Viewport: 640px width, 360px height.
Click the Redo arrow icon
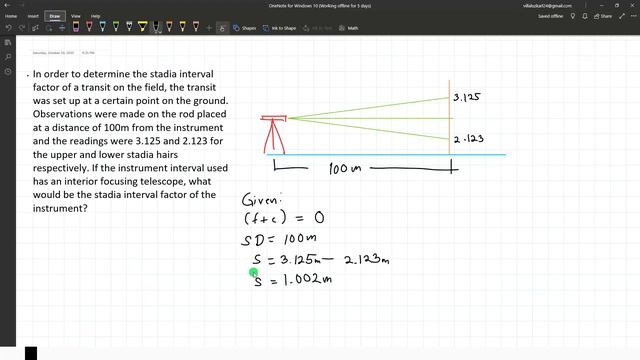tap(22, 28)
